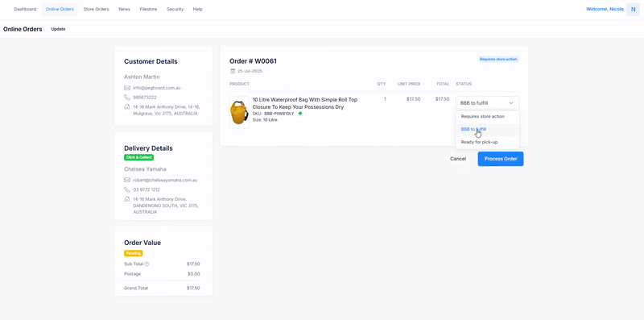This screenshot has width=644, height=320.
Task: Click the Sub Total help icon
Action: [x=147, y=264]
